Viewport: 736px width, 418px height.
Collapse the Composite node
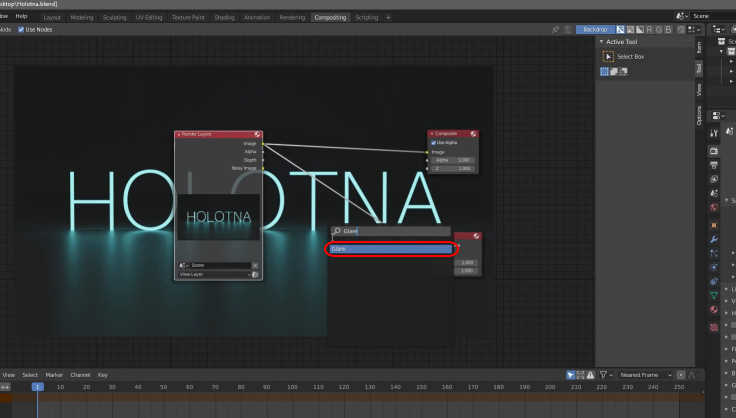click(431, 134)
